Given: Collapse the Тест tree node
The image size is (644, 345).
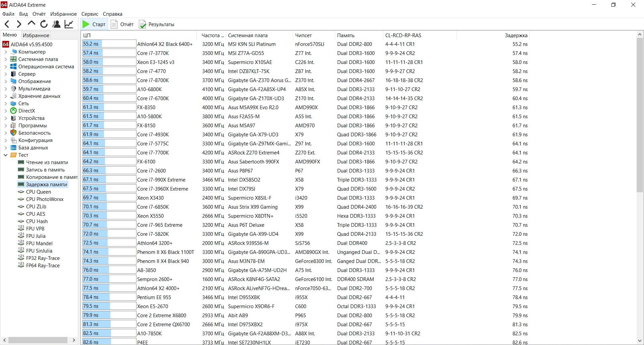Looking at the screenshot, I should [5, 155].
